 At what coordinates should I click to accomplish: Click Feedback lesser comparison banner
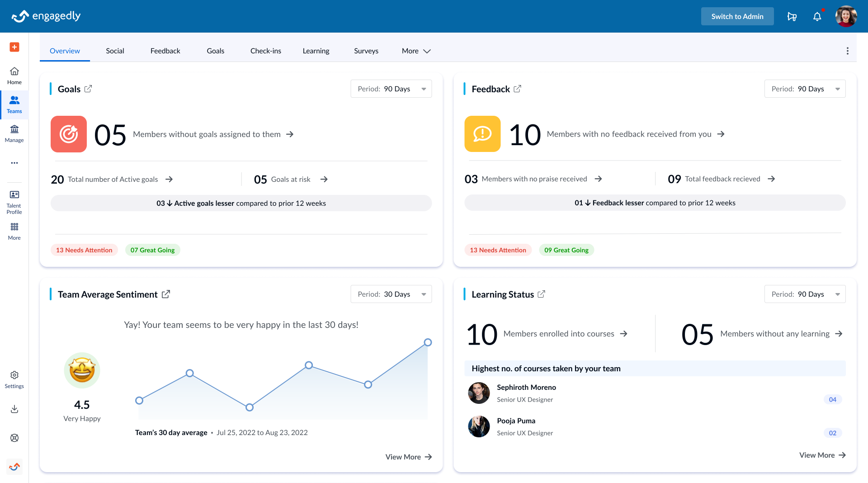click(x=655, y=203)
